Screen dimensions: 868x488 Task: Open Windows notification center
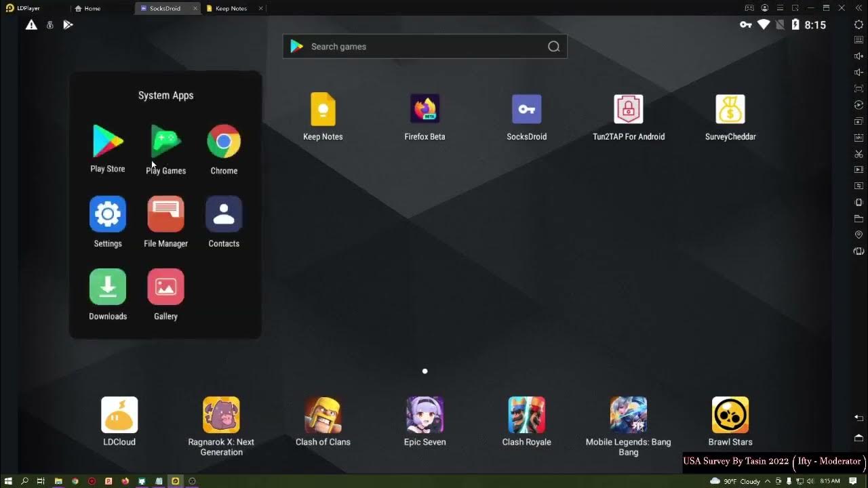(x=853, y=481)
